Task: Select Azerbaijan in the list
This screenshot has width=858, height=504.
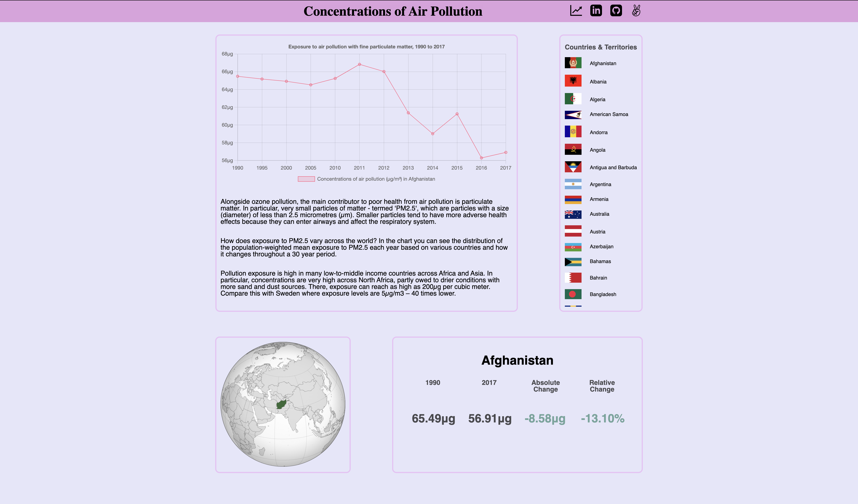Action: (x=601, y=247)
